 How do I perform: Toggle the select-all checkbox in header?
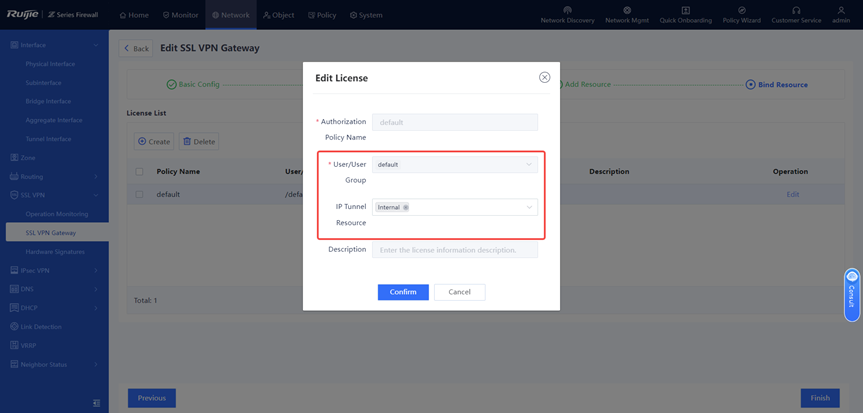point(139,171)
